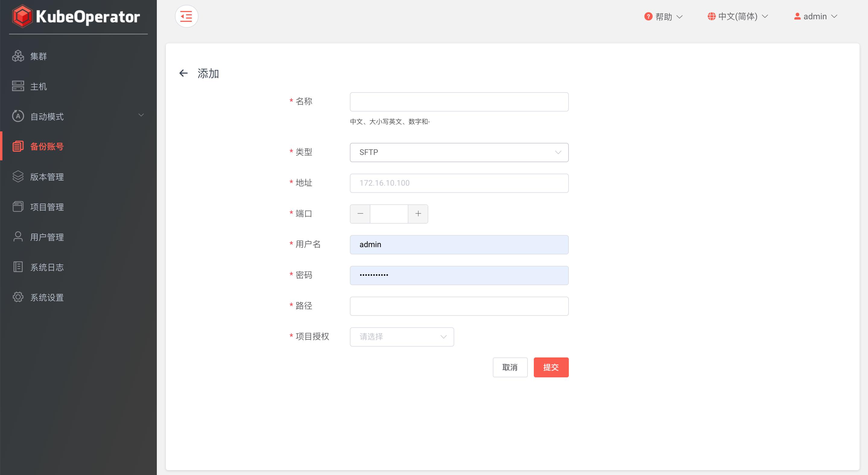Focus the 密码 password field
The width and height of the screenshot is (868, 475).
pos(459,275)
